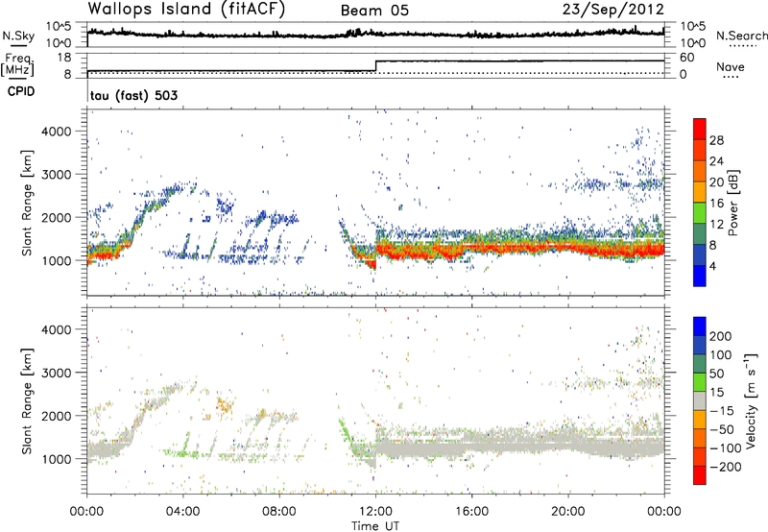768x532 pixels.
Task: Click the "18" tick on frequency axis
Action: pyautogui.click(x=64, y=58)
